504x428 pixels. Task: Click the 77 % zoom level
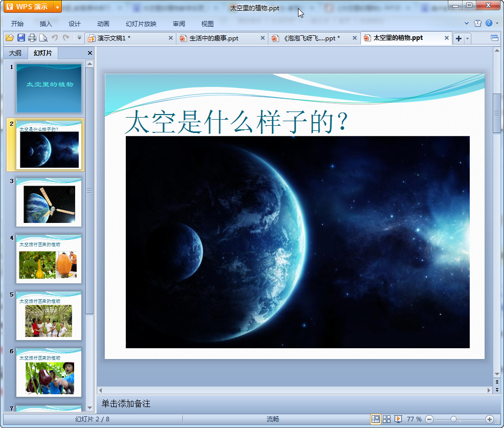pos(414,419)
